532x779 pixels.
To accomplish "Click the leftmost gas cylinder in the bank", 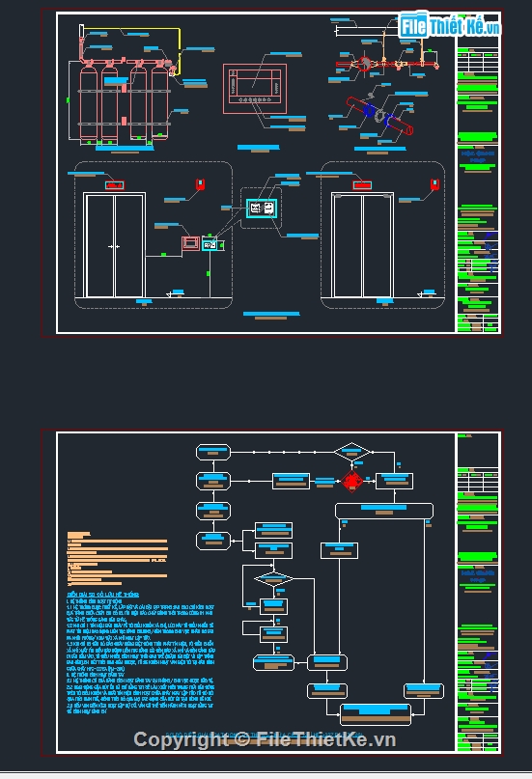I will [89, 103].
